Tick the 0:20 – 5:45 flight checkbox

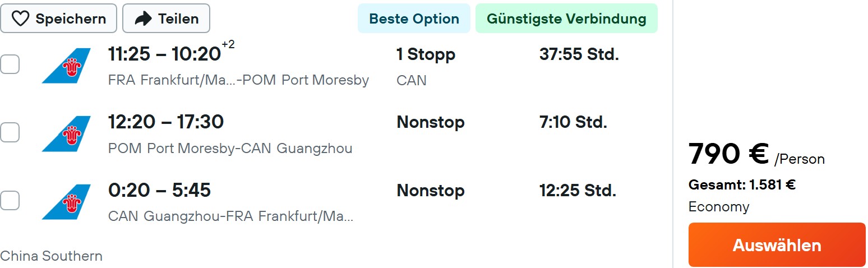pos(10,201)
